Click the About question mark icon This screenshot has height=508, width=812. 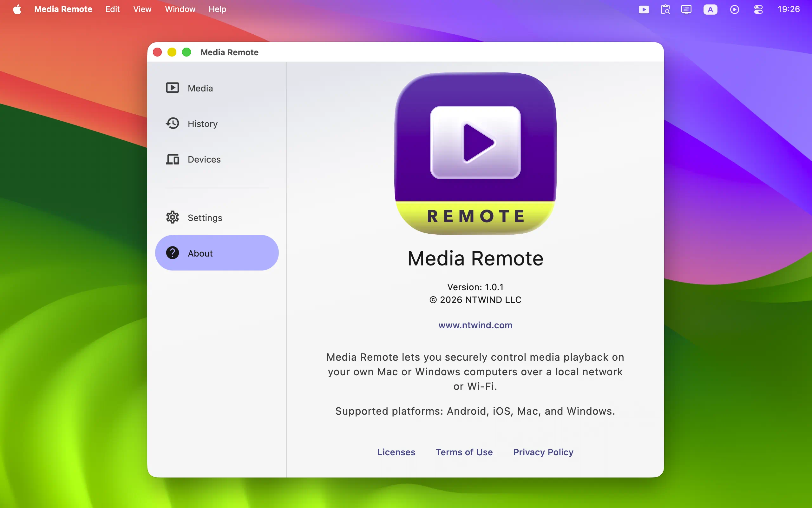(173, 253)
